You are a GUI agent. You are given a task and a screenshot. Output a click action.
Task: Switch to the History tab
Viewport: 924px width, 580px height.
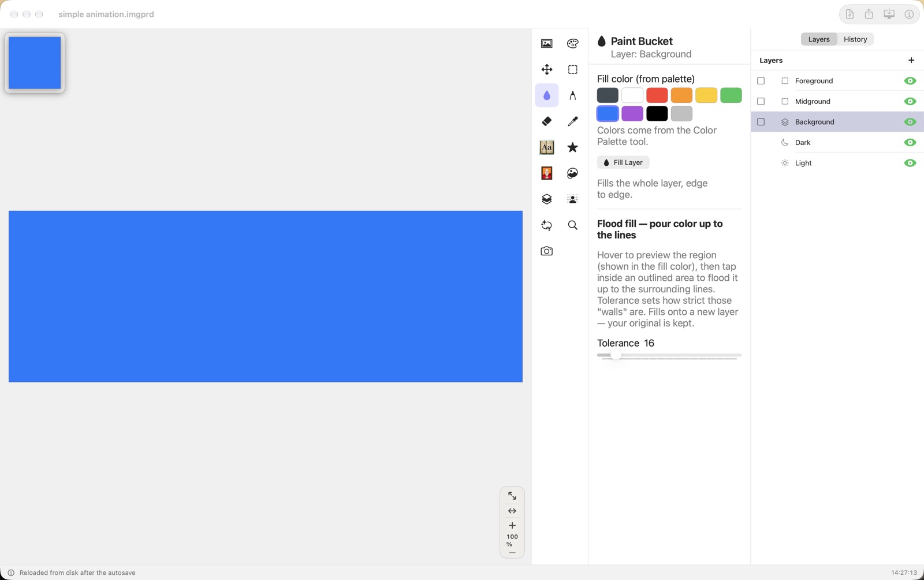point(855,39)
